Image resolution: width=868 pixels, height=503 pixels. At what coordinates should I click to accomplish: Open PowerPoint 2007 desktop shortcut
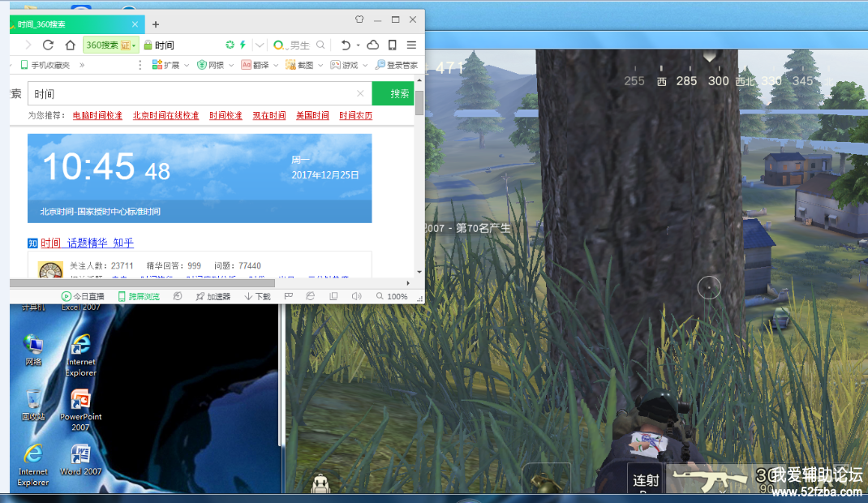pyautogui.click(x=80, y=410)
